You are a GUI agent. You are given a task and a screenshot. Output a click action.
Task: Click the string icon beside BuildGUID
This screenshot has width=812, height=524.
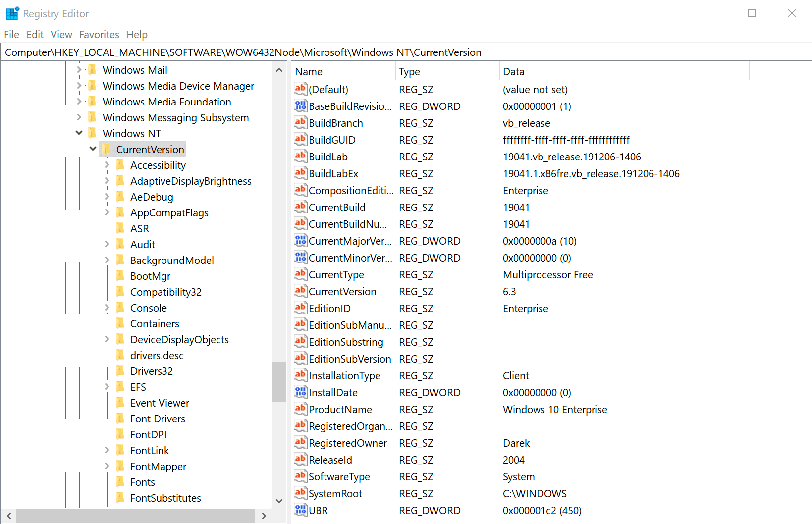point(300,139)
